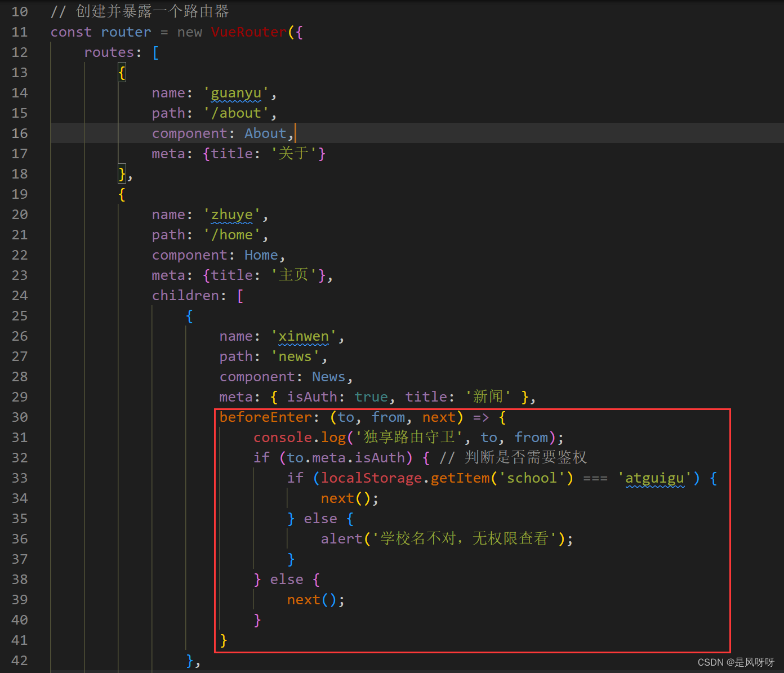Click the comment '创建并暴露一个路由器'
Screen dimensions: 784x673
click(x=152, y=12)
